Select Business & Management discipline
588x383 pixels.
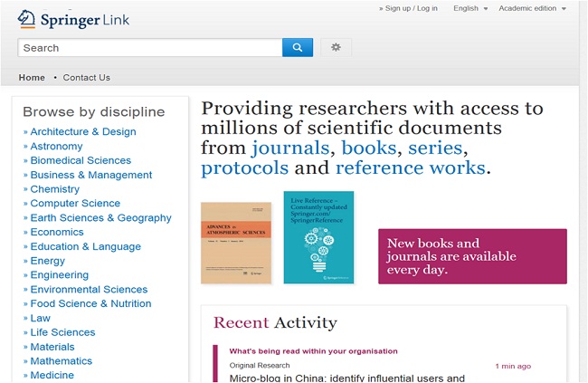click(91, 175)
